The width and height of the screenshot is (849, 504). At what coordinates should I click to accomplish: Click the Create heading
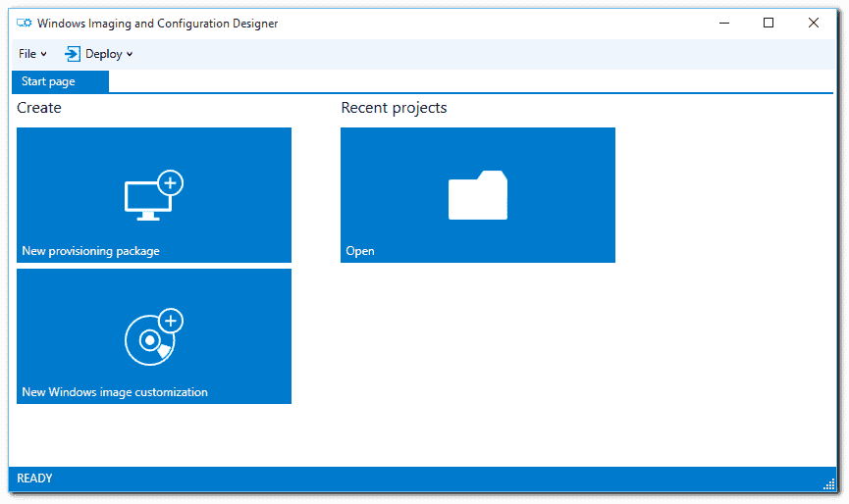coord(39,108)
